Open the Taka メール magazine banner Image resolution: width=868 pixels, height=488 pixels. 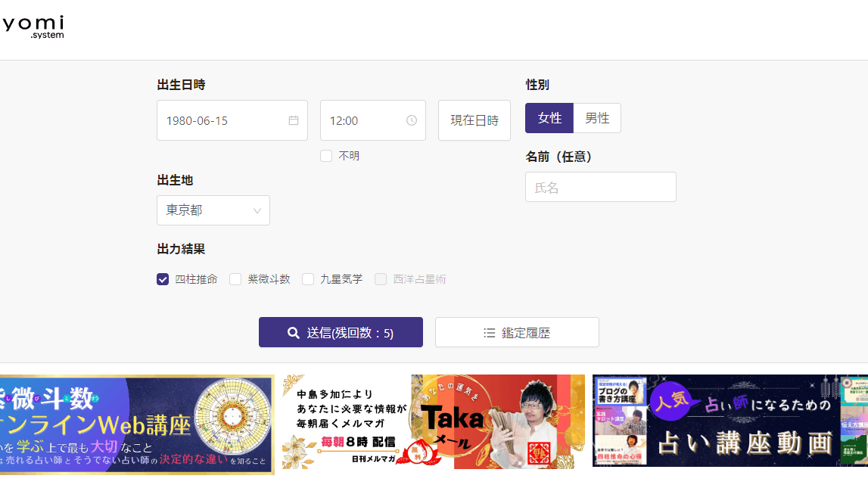[x=433, y=421]
